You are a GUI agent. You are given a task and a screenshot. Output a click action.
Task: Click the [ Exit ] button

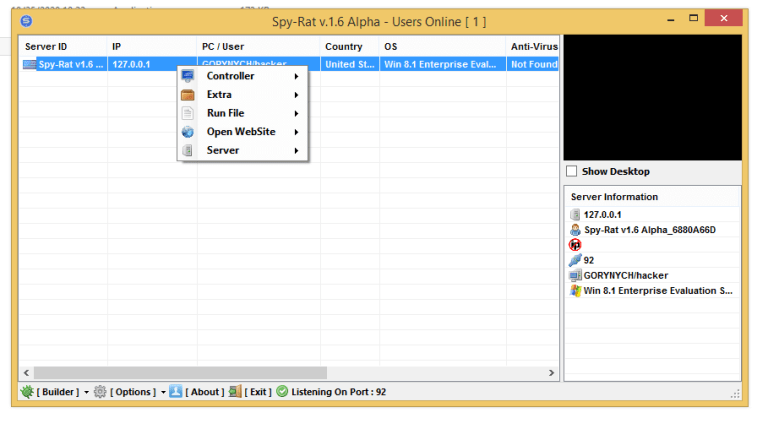[x=258, y=392]
